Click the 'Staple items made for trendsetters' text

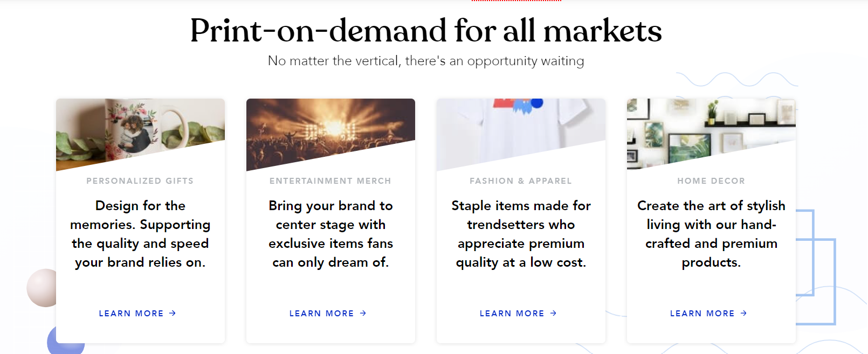[x=521, y=234]
